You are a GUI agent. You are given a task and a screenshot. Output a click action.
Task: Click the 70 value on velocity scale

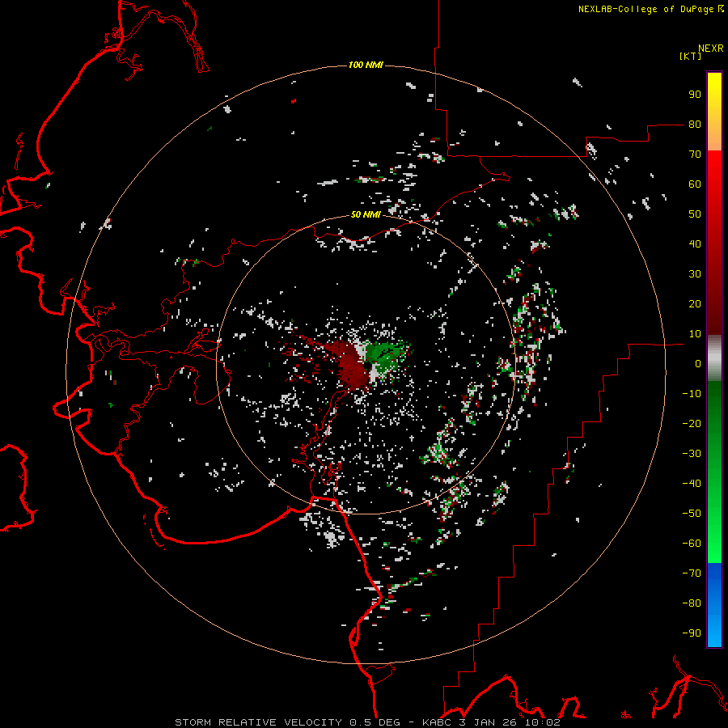pyautogui.click(x=695, y=154)
